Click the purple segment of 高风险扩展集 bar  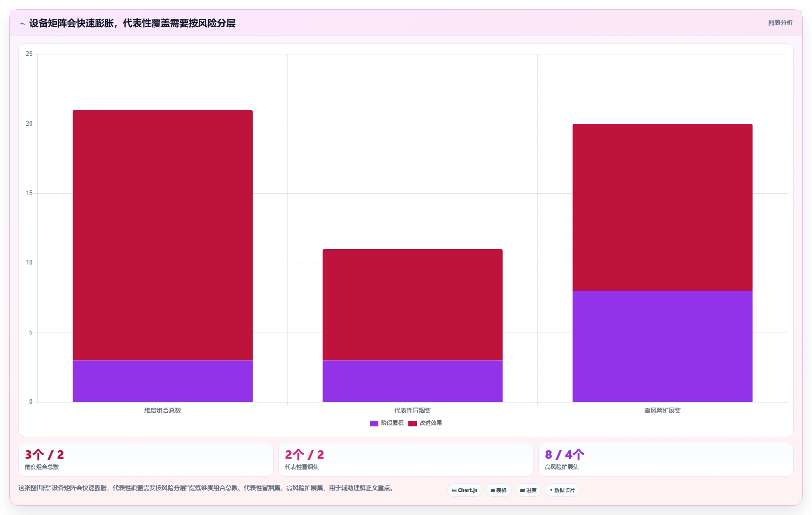click(662, 346)
